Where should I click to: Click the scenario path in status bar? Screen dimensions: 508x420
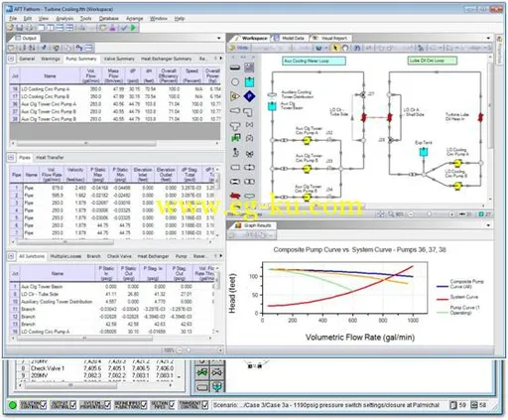[326, 405]
